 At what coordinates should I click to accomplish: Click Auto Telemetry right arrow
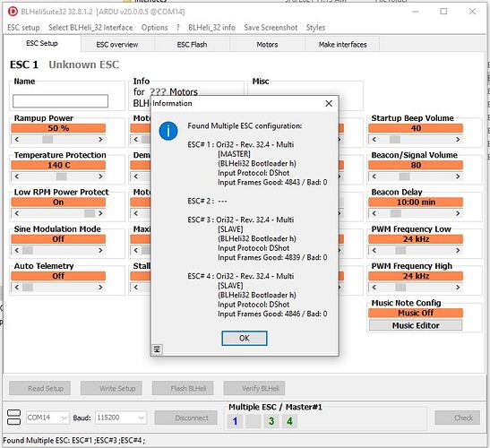[x=100, y=287]
